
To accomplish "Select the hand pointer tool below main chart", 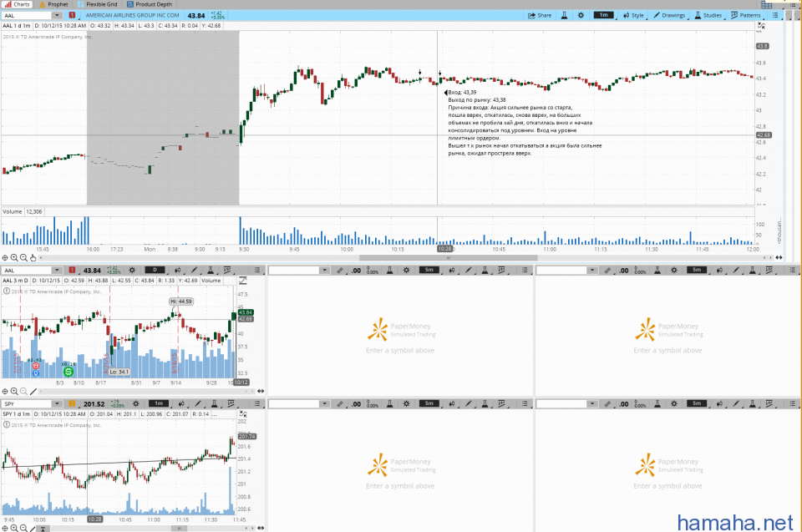I will 33,258.
